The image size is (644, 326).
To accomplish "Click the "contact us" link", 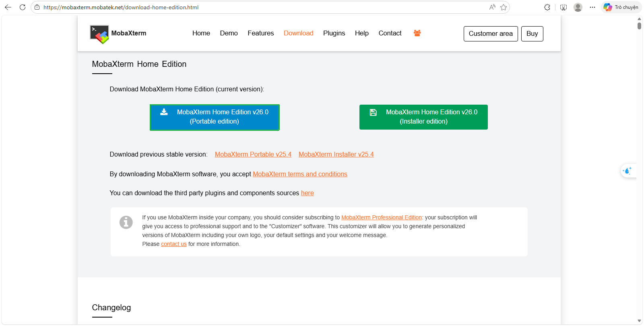I will point(174,244).
